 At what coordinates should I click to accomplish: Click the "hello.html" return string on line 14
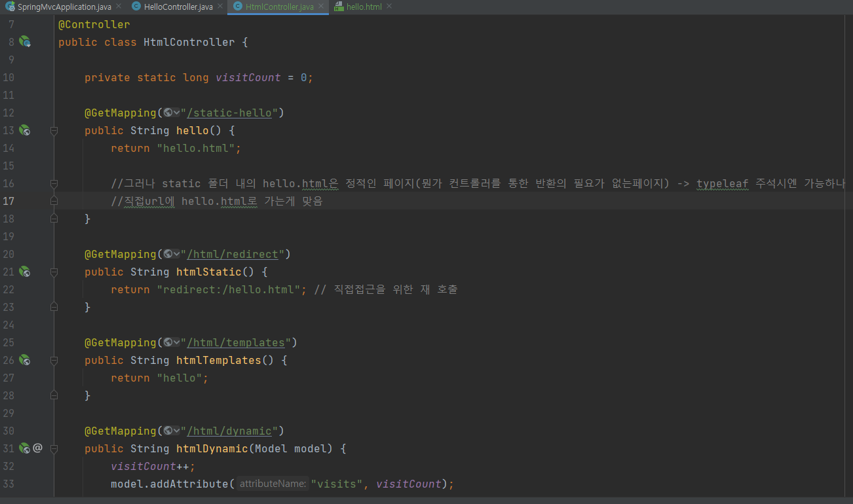click(196, 148)
